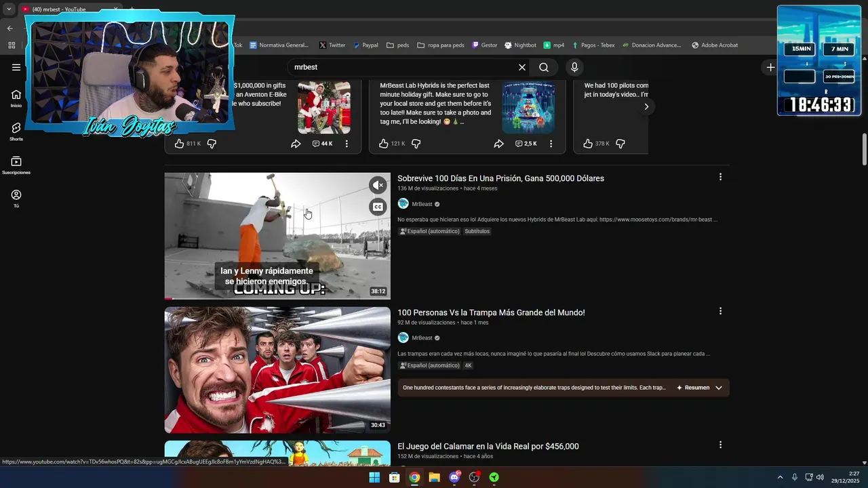
Task: Open the taskbar volume control
Action: click(820, 477)
